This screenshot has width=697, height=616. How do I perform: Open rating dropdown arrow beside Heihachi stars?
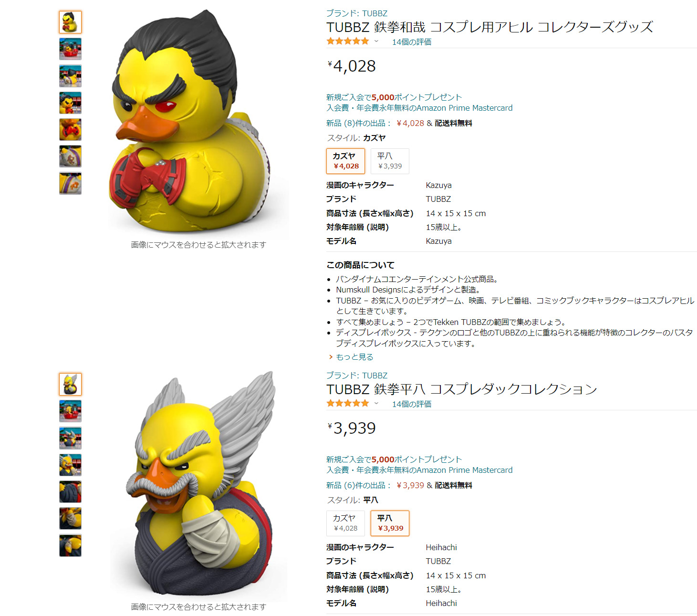click(376, 404)
